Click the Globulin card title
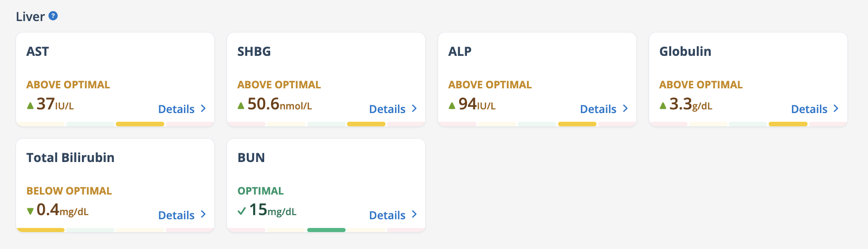Viewport: 868px width, 249px height. (685, 51)
